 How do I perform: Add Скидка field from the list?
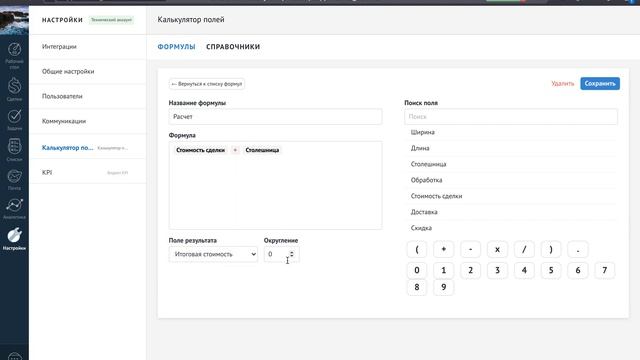pos(511,228)
